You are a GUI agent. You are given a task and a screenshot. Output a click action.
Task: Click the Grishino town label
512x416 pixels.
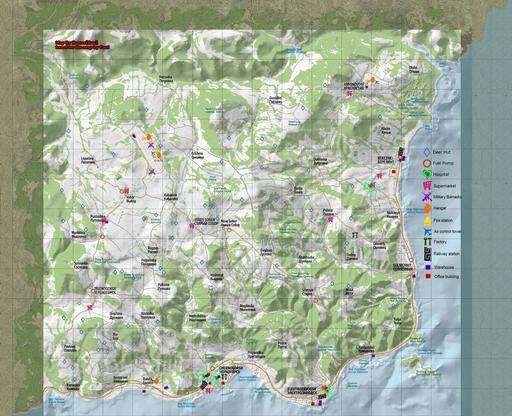[197, 155]
